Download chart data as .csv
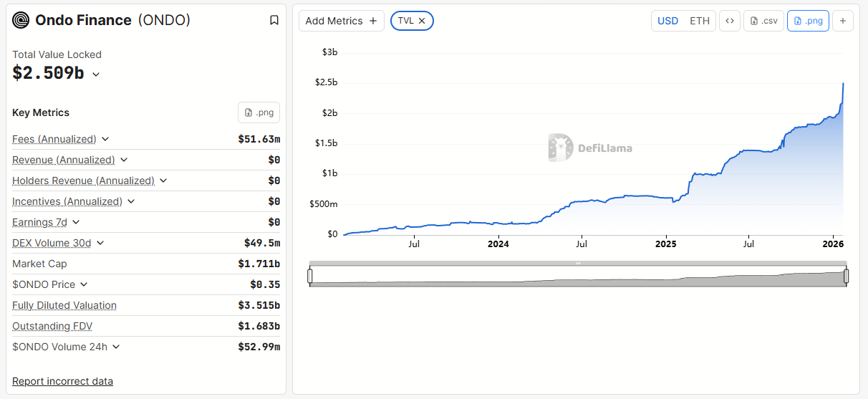The height and width of the screenshot is (399, 868). coord(763,21)
